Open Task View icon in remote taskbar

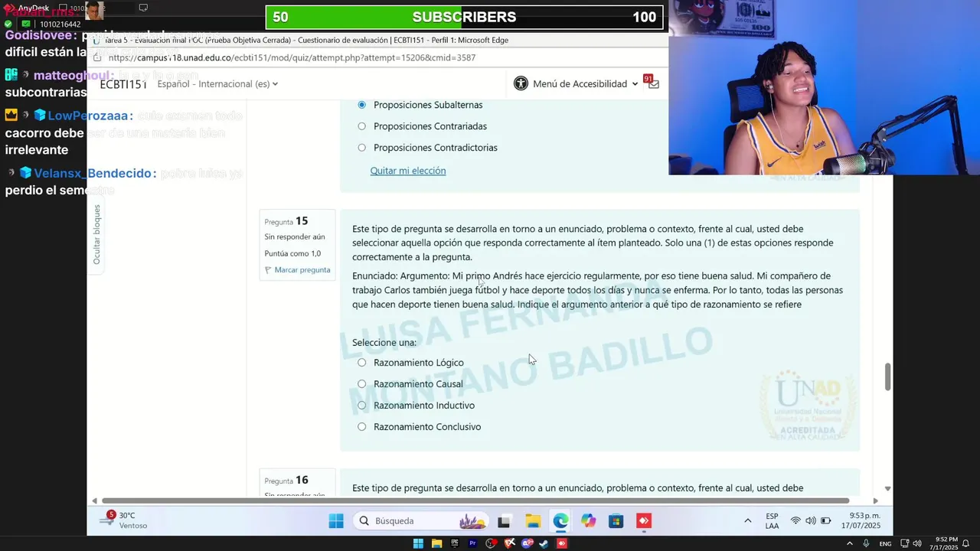pos(504,521)
